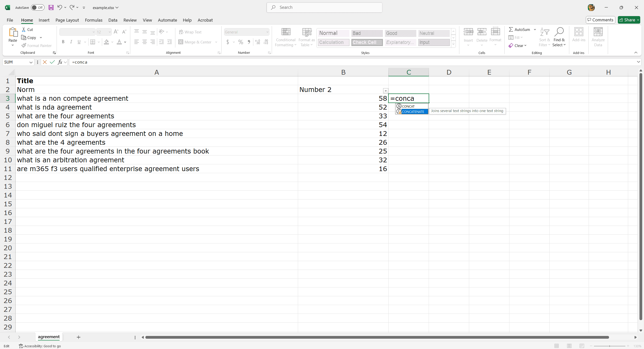Click Increase Font Size icon

tap(116, 32)
